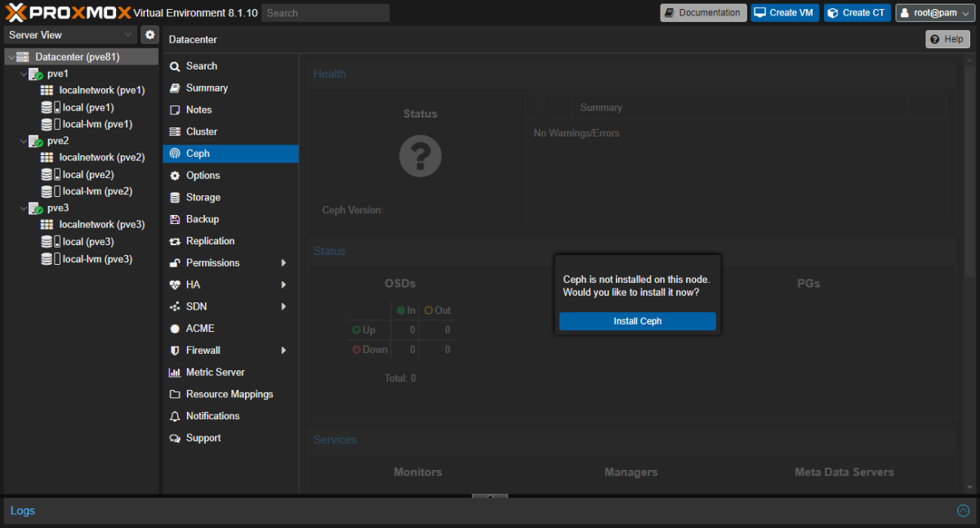Click the Install Ceph button
This screenshot has height=528, width=980.
click(638, 321)
